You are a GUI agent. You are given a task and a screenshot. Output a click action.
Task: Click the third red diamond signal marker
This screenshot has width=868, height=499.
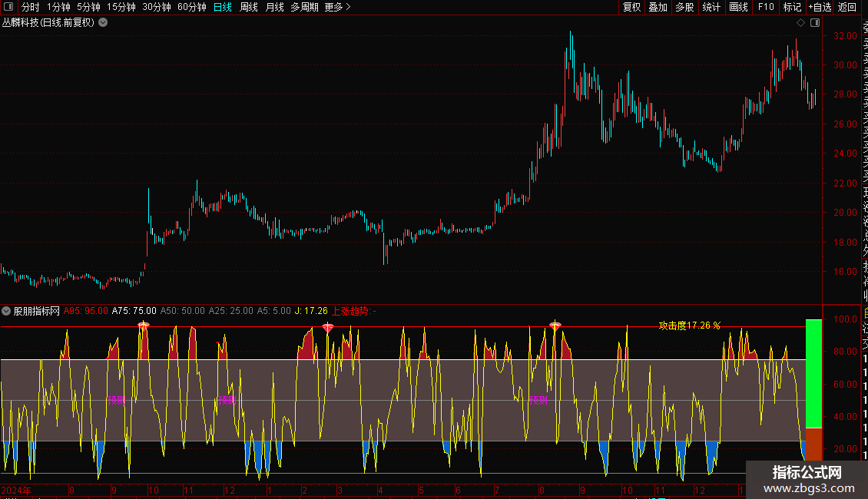[555, 326]
